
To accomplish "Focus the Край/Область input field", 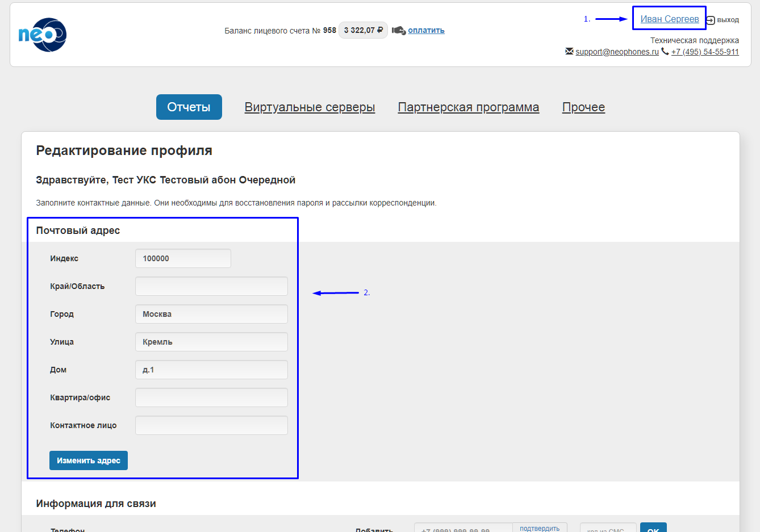I will pyautogui.click(x=211, y=286).
